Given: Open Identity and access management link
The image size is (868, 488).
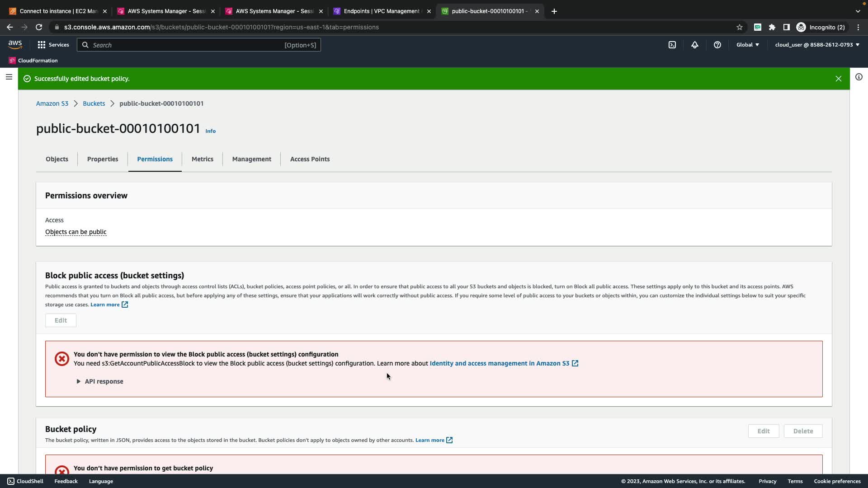Looking at the screenshot, I should point(500,363).
